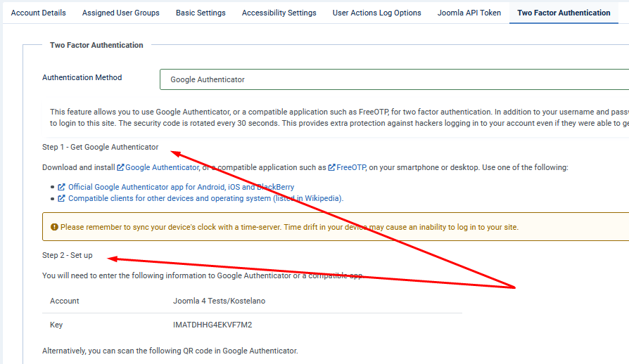Select the Two Factor Authentication tab
The width and height of the screenshot is (629, 364).
coord(564,13)
